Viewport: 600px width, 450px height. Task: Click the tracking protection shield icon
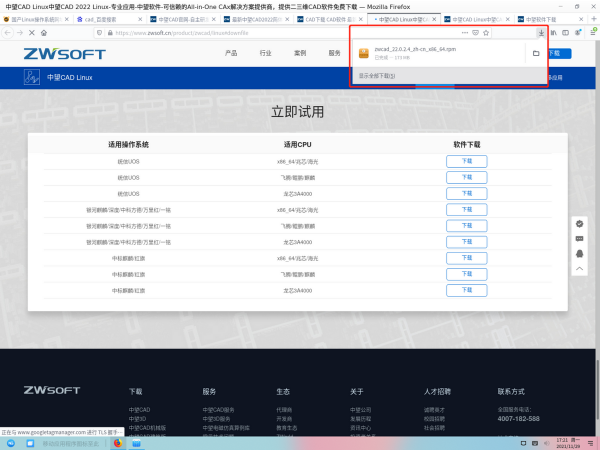[x=99, y=33]
